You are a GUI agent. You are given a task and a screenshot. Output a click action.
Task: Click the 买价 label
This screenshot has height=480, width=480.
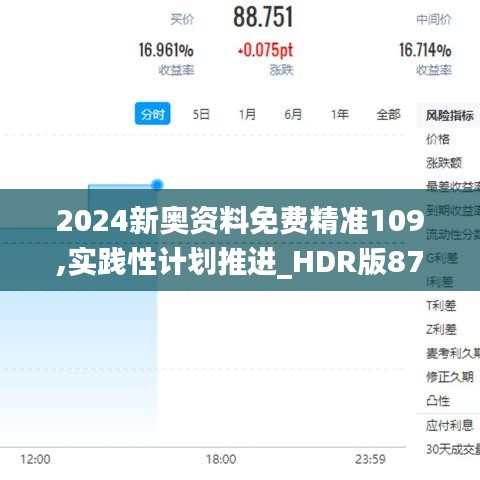tap(182, 19)
